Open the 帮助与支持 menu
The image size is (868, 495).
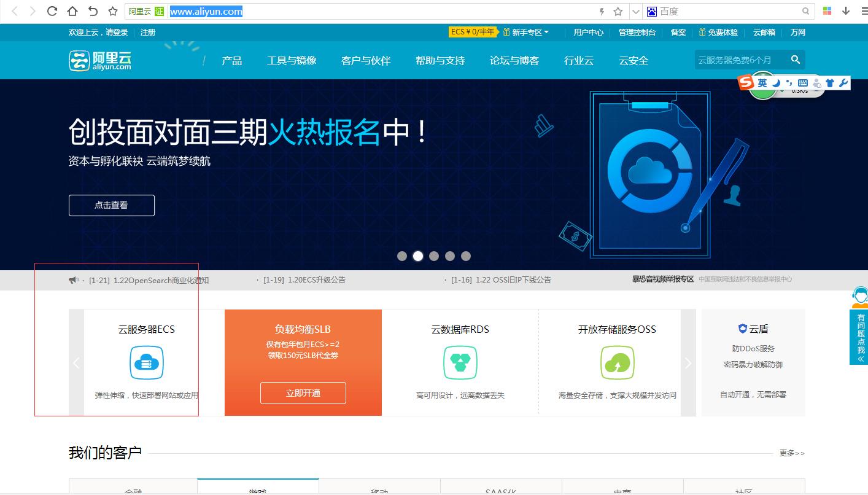click(x=440, y=60)
